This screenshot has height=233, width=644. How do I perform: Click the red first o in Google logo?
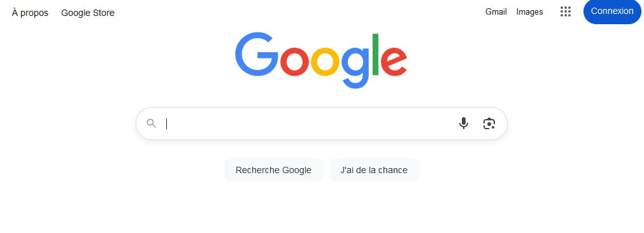coord(294,62)
